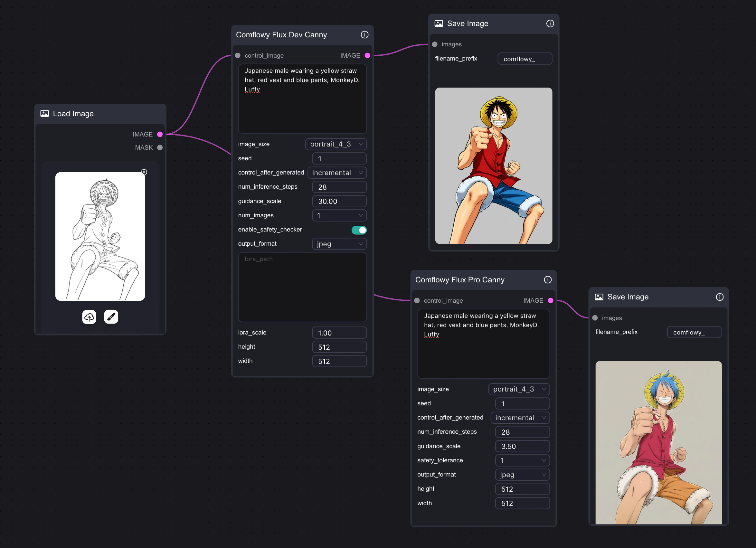
Task: Open control_after_generated dropdown in Flux Pro Canny
Action: 520,418
